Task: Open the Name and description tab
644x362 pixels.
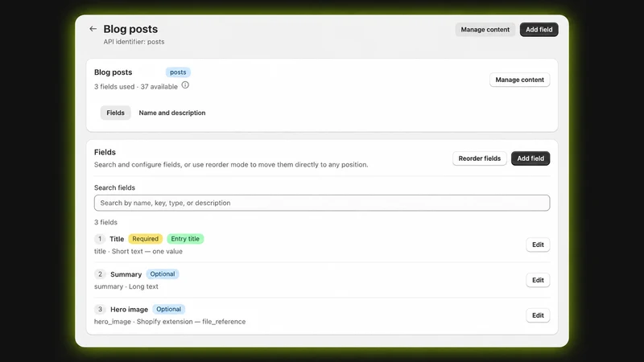Action: [x=172, y=113]
